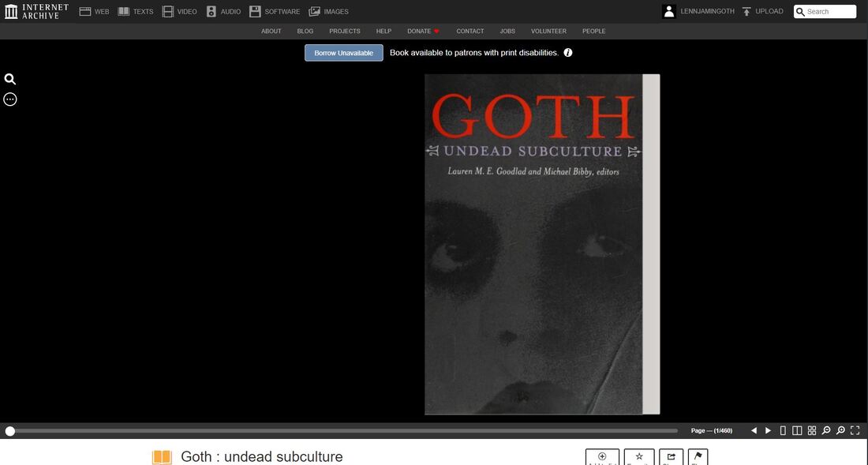Switch to one-page view
The width and height of the screenshot is (868, 465).
pos(783,430)
